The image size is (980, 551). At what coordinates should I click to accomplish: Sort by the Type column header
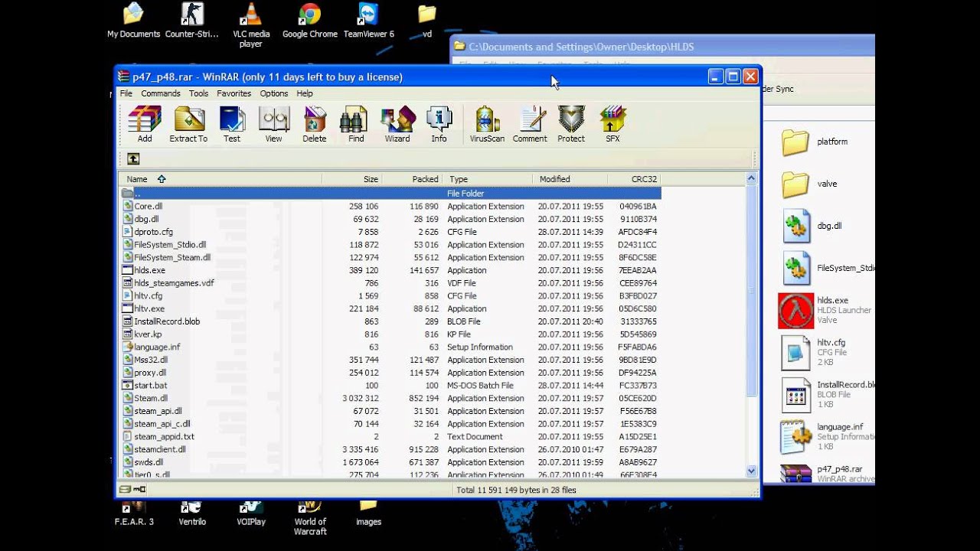click(488, 179)
